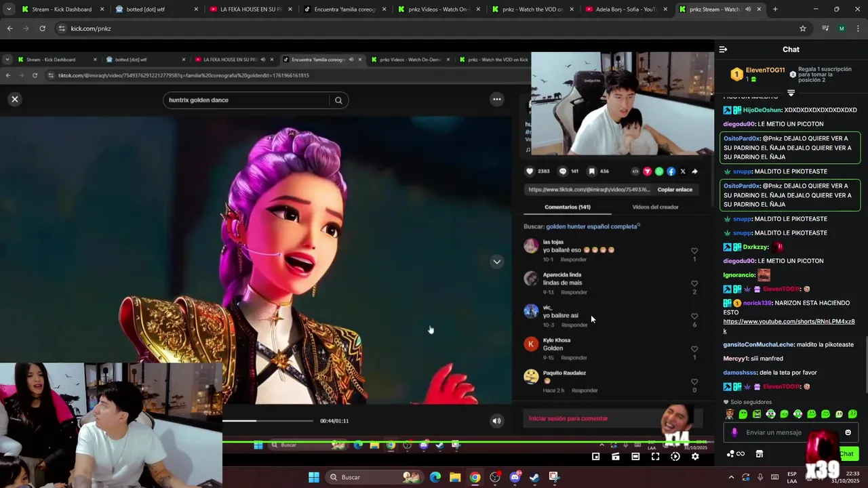Collapse the Kick chat panel
The image size is (868, 488).
coord(723,49)
